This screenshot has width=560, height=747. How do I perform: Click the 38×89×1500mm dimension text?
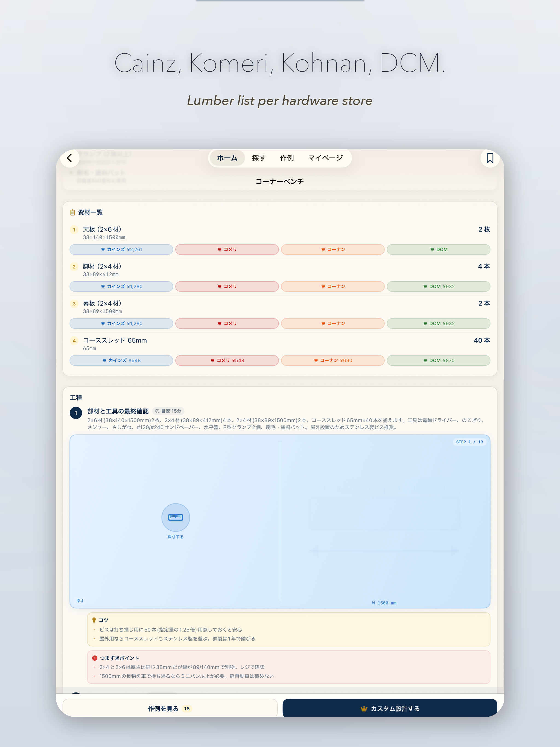click(x=102, y=311)
